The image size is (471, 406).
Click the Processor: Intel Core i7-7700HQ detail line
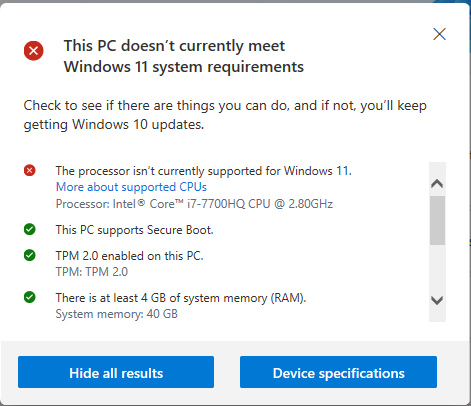(x=194, y=204)
